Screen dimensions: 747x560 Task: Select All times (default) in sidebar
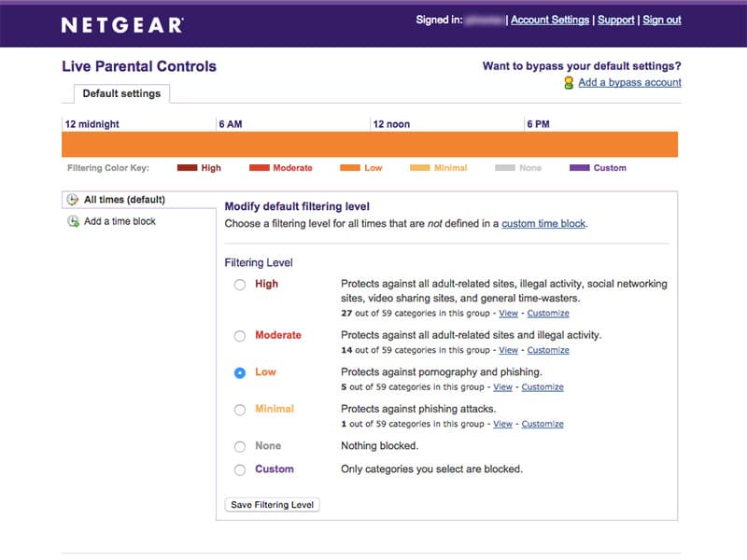(x=124, y=200)
